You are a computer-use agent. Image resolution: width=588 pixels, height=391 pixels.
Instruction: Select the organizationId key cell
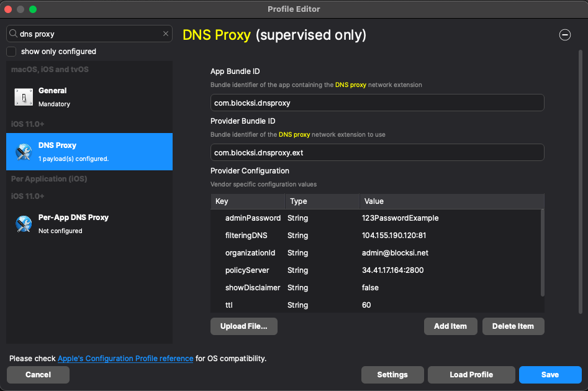tap(250, 253)
